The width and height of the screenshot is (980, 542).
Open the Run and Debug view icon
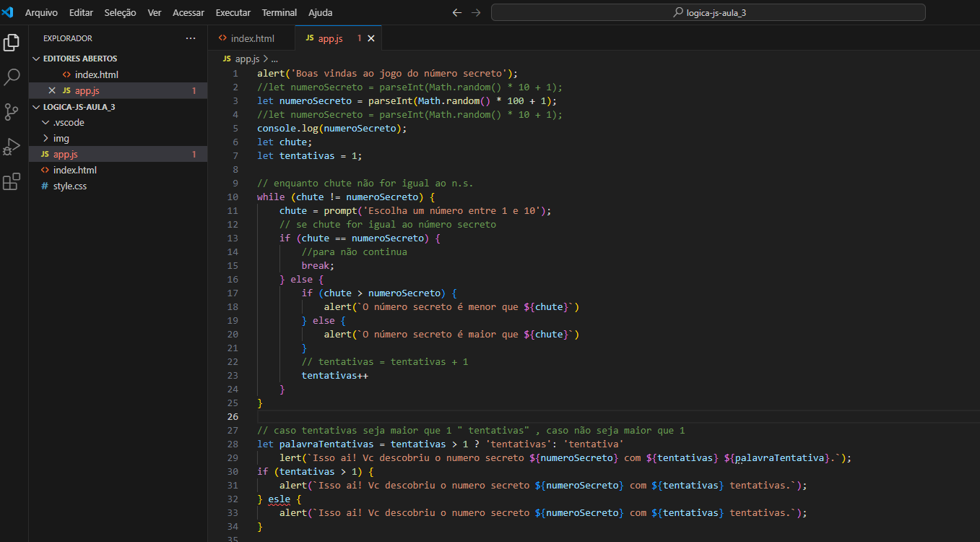coord(12,147)
